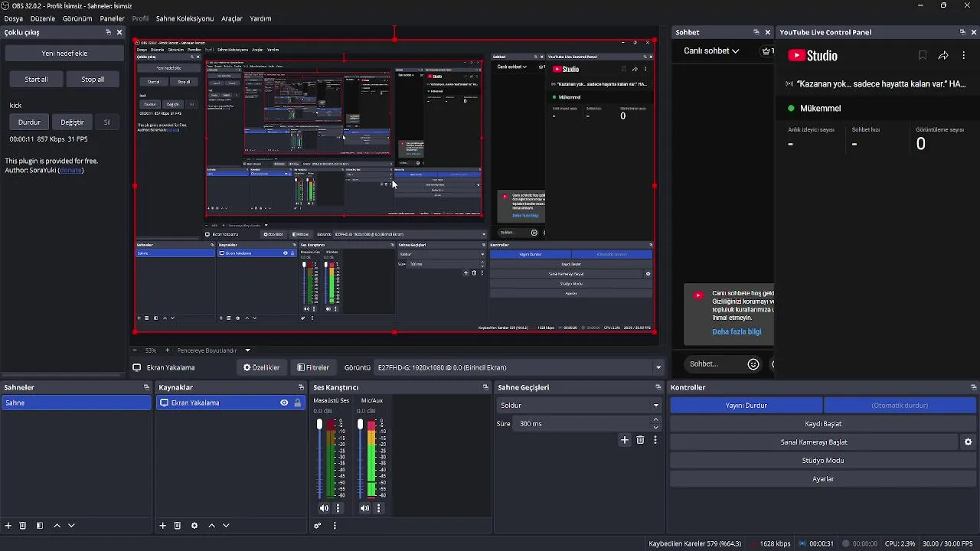
Task: Open advanced audio properties gears icon in mixer
Action: 317,526
